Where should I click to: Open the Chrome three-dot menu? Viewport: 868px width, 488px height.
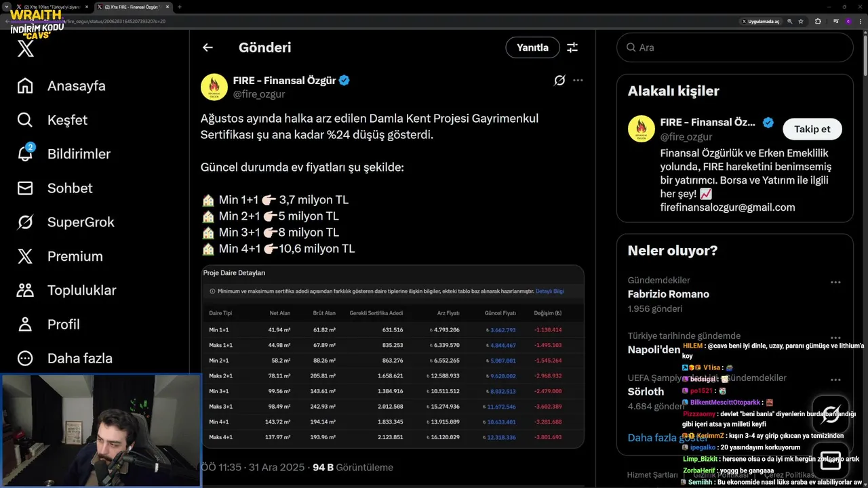(x=861, y=21)
